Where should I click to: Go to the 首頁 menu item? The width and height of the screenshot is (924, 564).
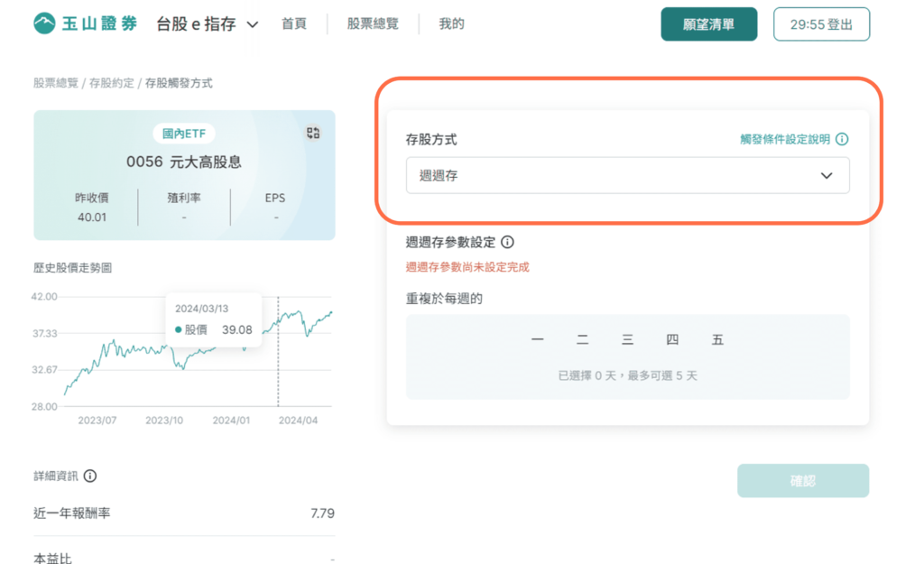[293, 24]
